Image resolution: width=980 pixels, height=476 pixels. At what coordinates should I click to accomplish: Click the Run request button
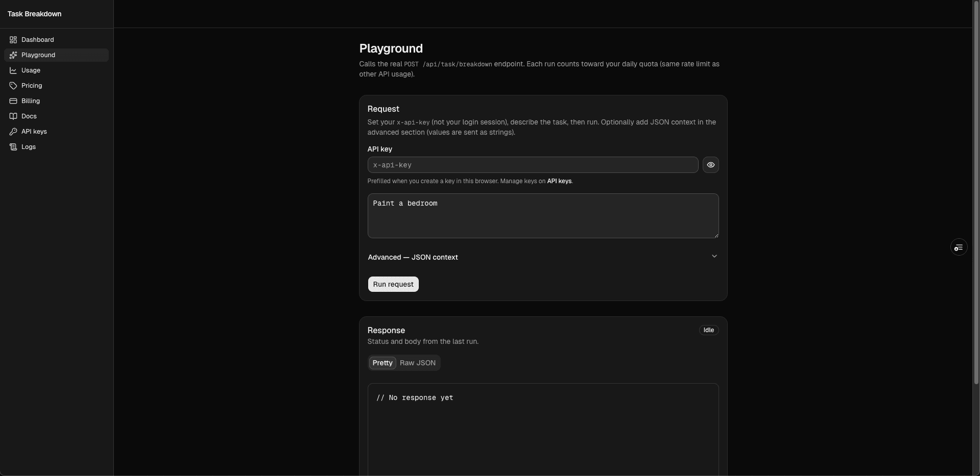point(393,284)
